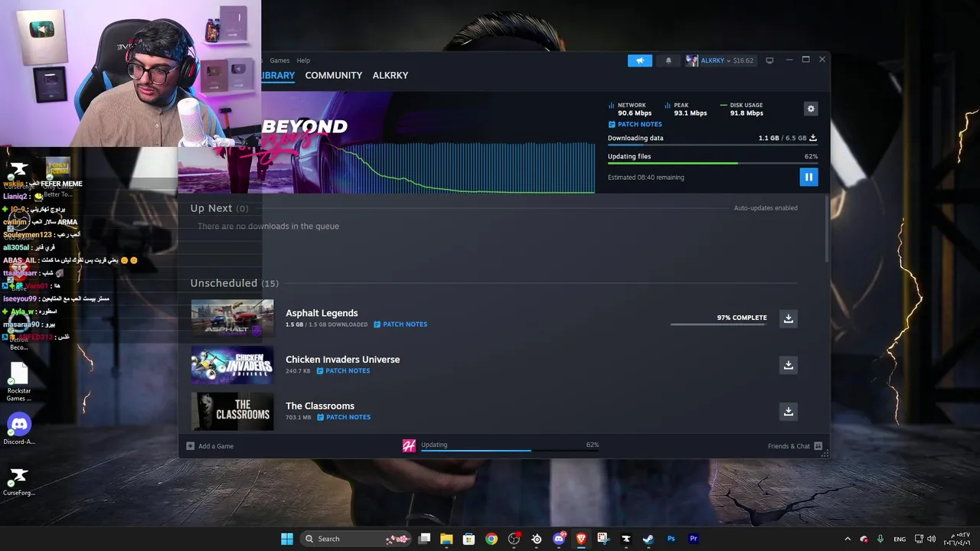Viewport: 980px width, 551px height.
Task: Click the Unscheduled (15) section heading
Action: pos(234,283)
